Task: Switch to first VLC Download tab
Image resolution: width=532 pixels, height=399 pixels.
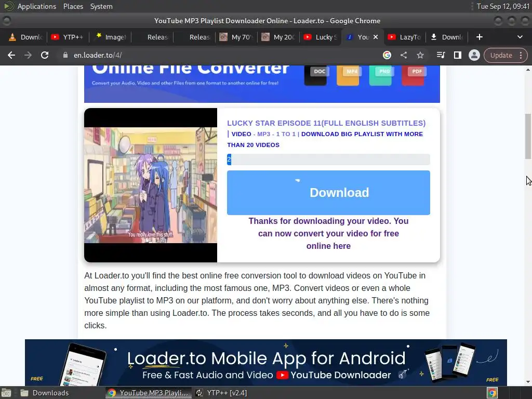Action: click(26, 37)
